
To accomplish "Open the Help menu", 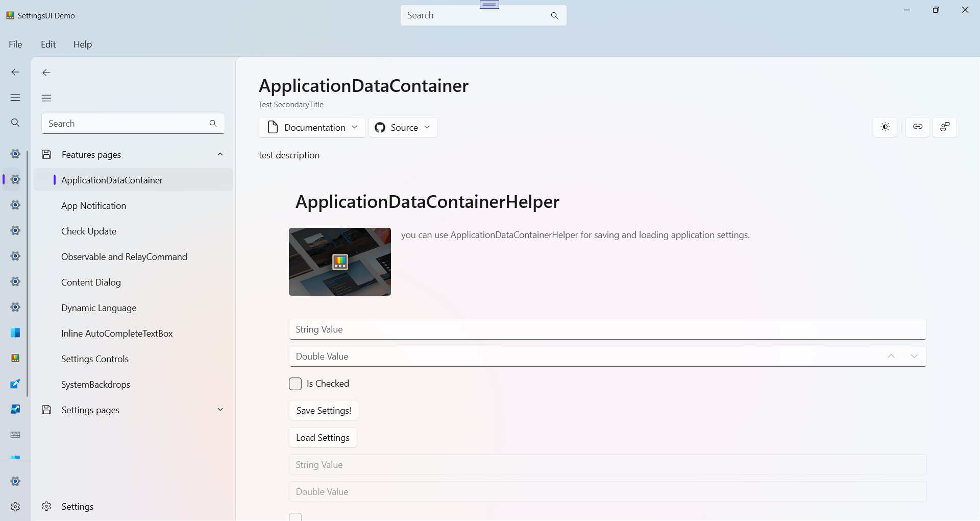I will [x=83, y=44].
